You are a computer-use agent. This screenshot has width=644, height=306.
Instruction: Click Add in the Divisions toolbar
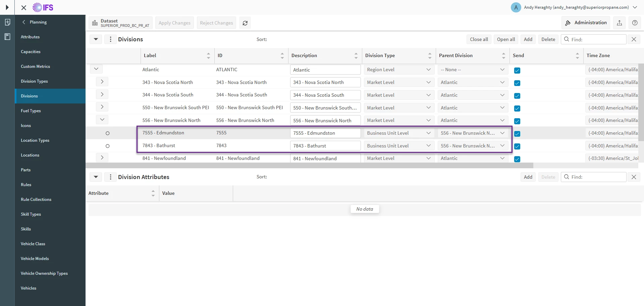[x=528, y=39]
